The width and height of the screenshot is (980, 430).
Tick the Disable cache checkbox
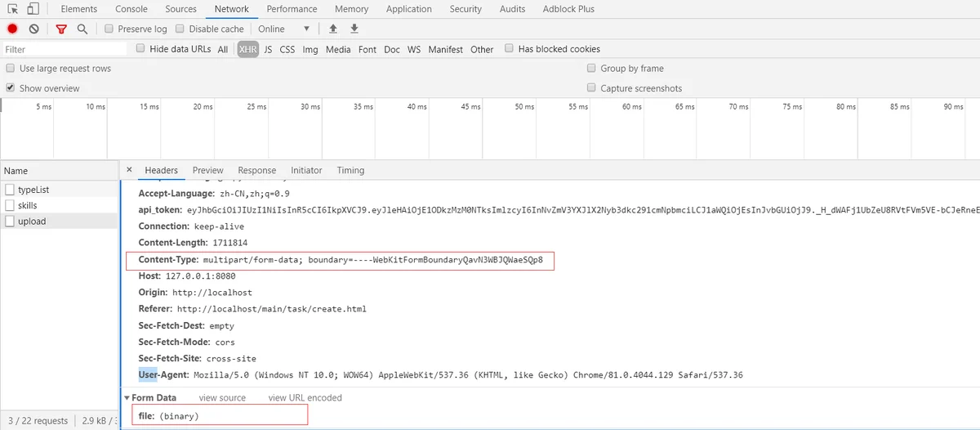180,29
